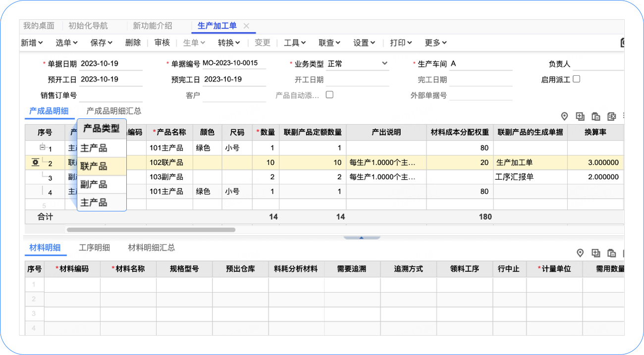Click the 3.000000 conversion rate cell
The height and width of the screenshot is (355, 644).
[595, 162]
